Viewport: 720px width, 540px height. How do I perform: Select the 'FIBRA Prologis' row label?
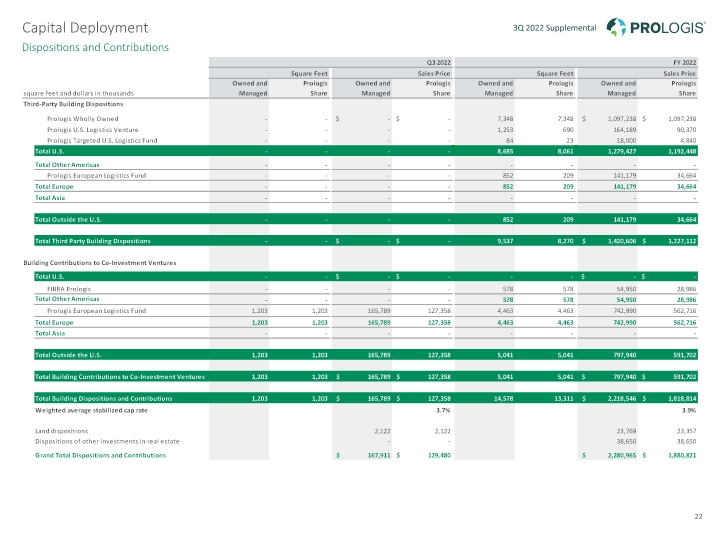click(69, 289)
